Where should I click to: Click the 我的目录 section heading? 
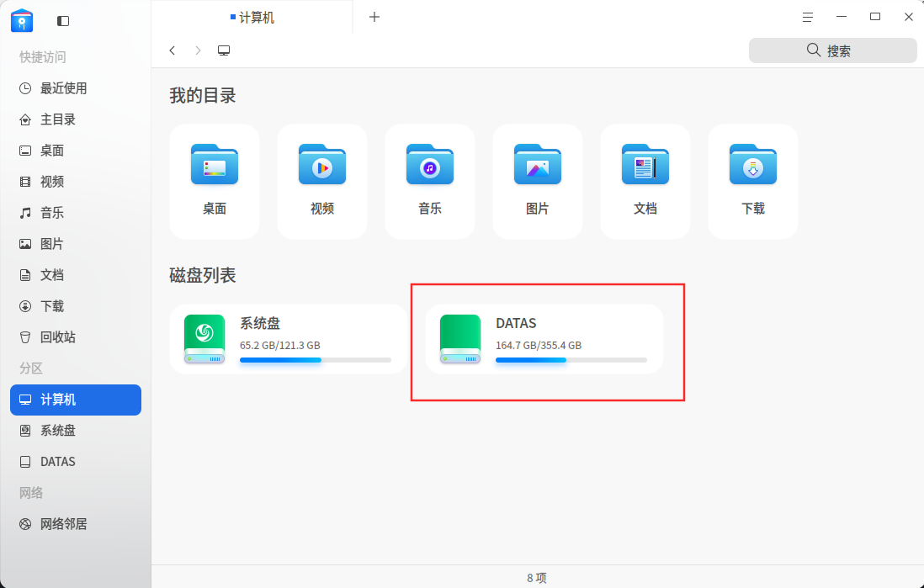click(x=203, y=95)
